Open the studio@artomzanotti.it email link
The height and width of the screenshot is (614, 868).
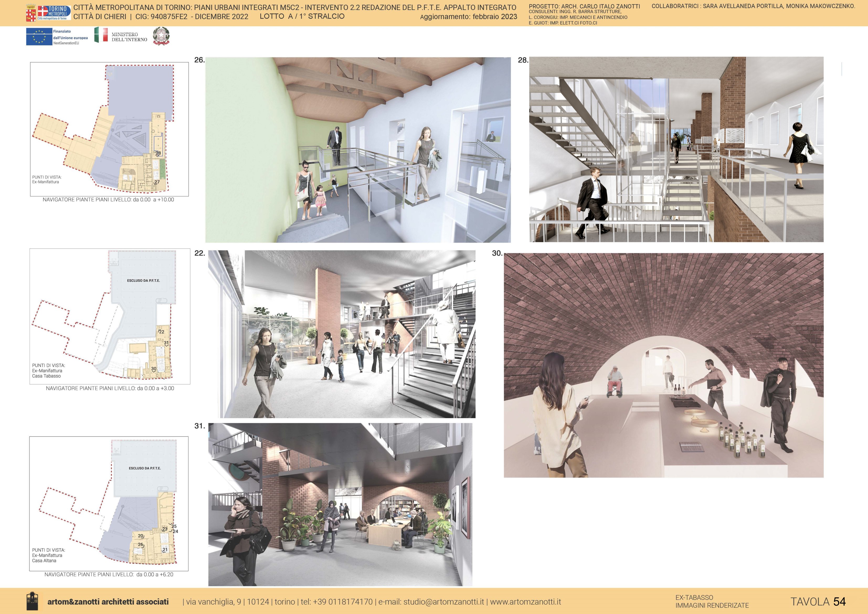(443, 601)
